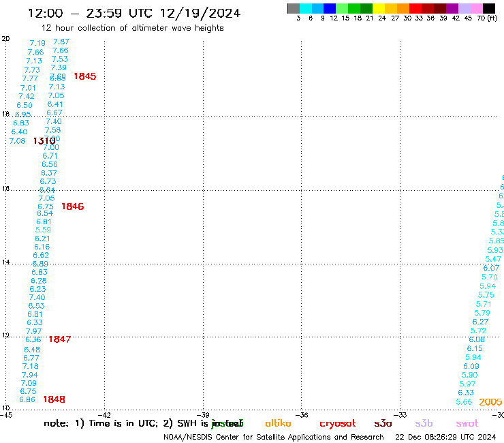504x443 pixels.
Task: Click the wave height value '6.50'
Action: [25, 105]
